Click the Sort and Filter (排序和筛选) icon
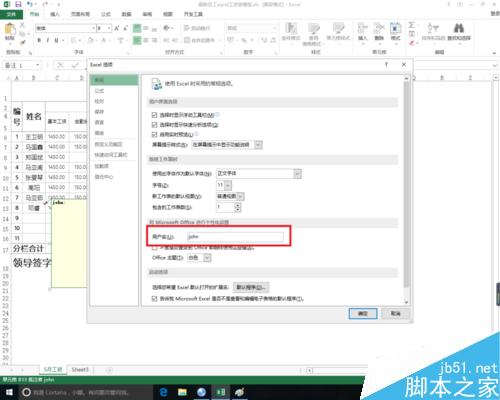 433,28
